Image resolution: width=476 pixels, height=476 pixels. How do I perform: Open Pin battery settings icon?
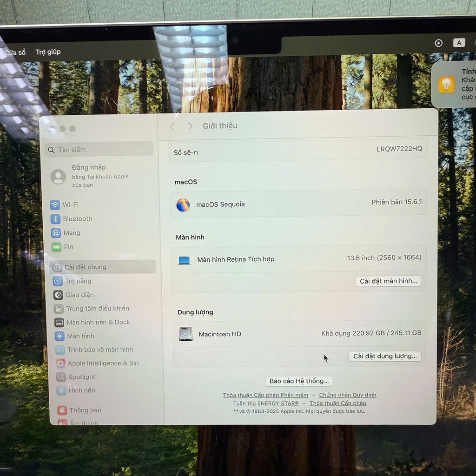pyautogui.click(x=57, y=247)
